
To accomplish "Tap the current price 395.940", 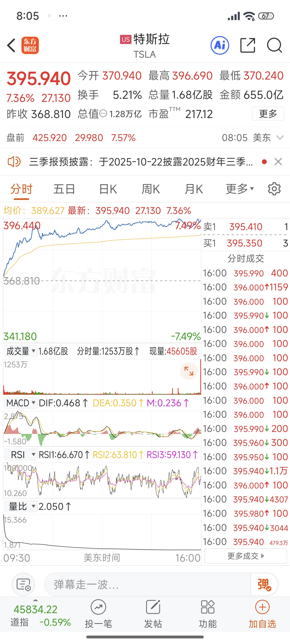I will tap(39, 78).
